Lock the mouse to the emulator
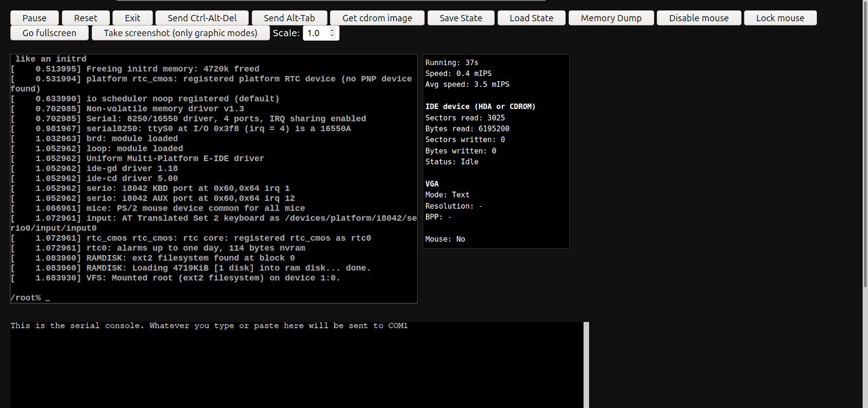 [x=780, y=18]
